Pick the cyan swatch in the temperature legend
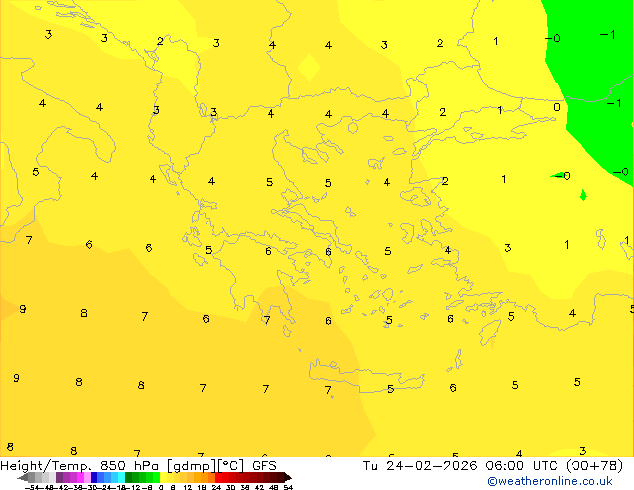 pos(121,477)
